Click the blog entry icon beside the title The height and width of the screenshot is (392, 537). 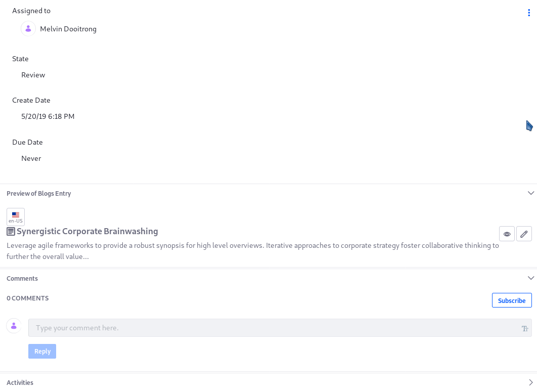11,232
